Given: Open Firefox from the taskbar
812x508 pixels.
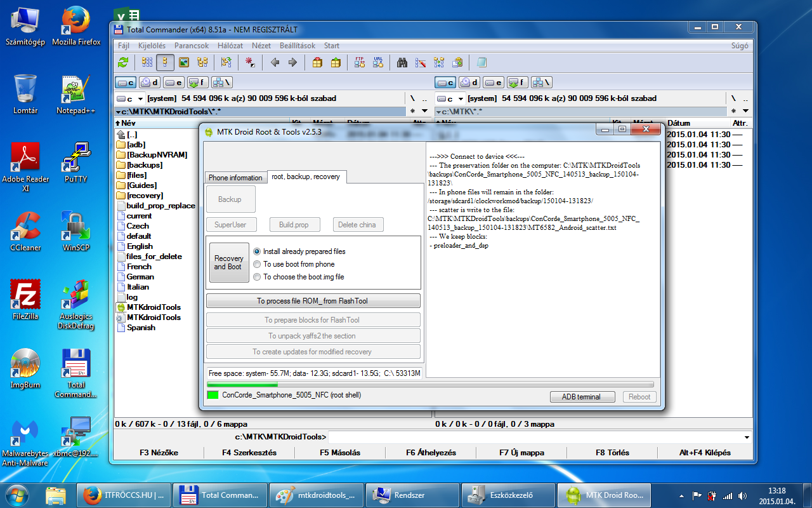Looking at the screenshot, I should click(x=124, y=495).
